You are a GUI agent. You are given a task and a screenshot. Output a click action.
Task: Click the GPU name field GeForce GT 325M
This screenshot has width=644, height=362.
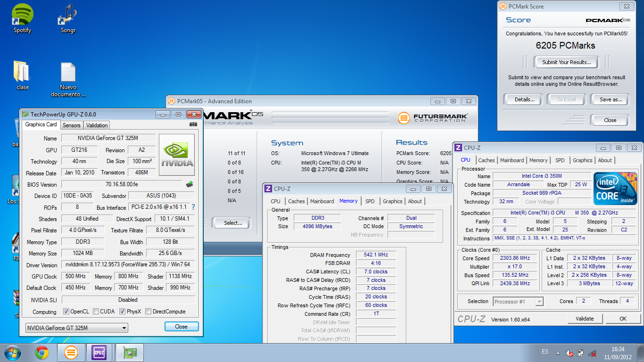tap(108, 138)
